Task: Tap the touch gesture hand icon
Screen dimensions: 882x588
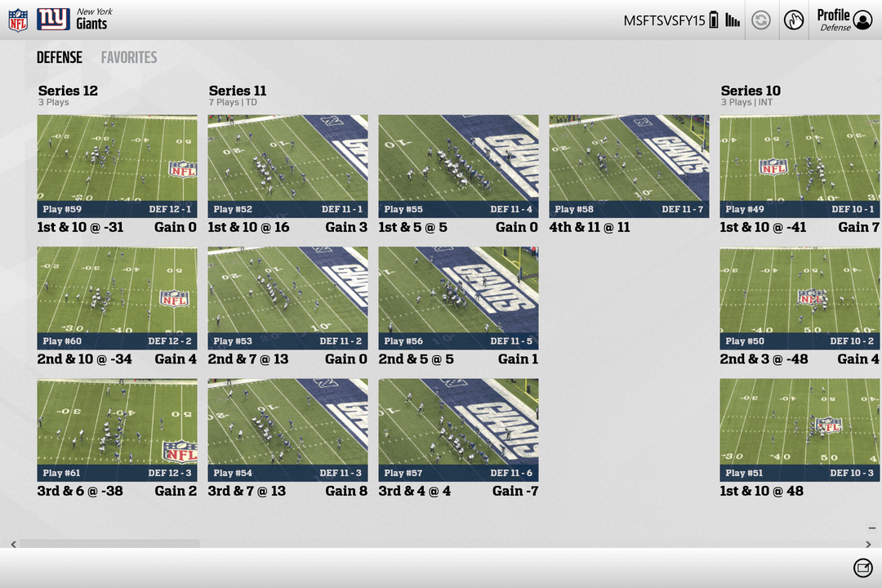Action: tap(793, 20)
